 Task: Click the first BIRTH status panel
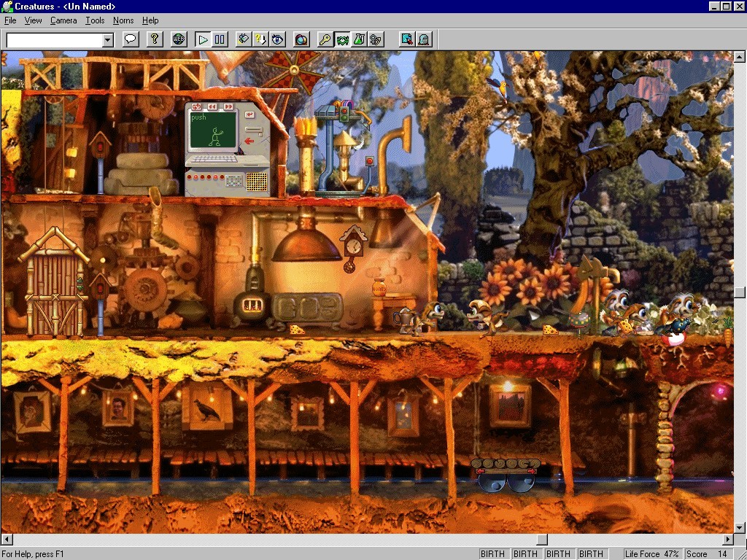pyautogui.click(x=492, y=554)
